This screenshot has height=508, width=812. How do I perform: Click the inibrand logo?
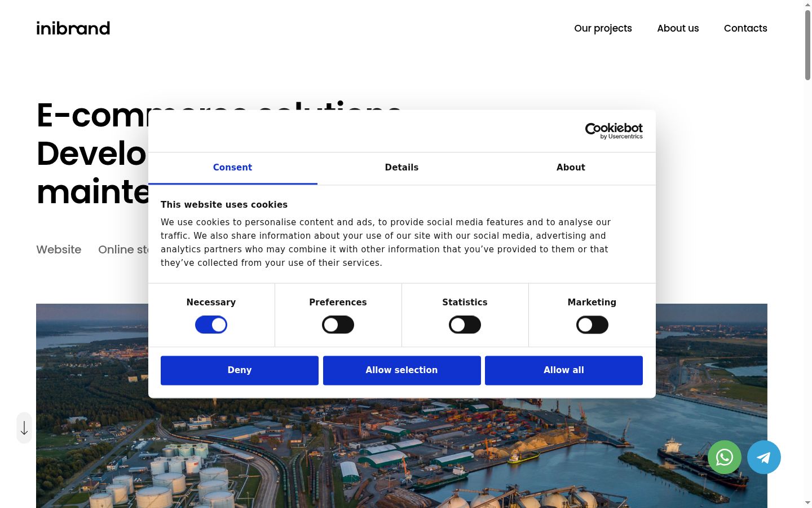coord(73,28)
